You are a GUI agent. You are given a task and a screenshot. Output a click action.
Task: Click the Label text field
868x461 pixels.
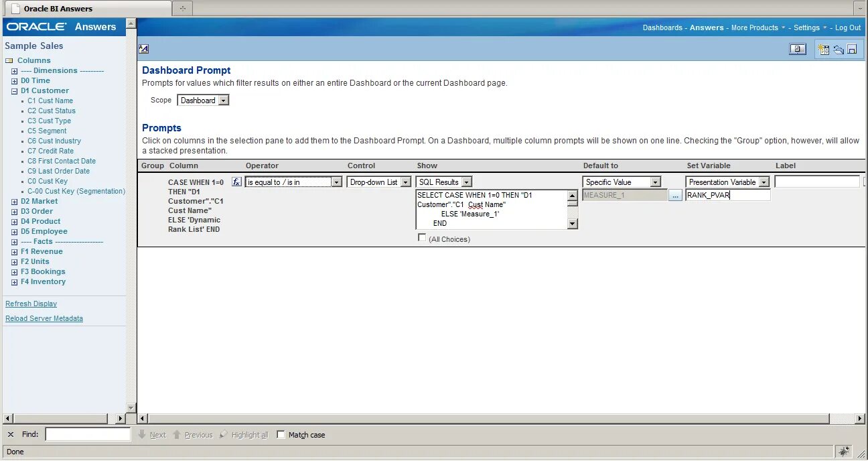click(817, 182)
